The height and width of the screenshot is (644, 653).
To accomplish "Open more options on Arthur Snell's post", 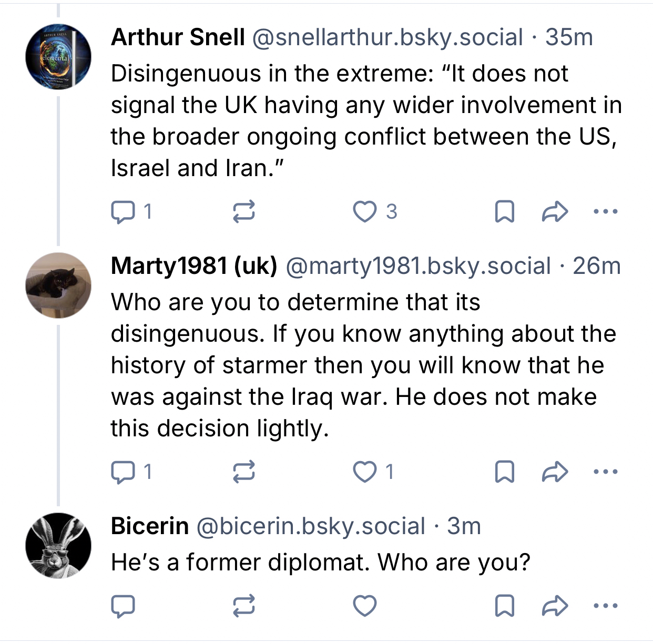I will point(605,212).
